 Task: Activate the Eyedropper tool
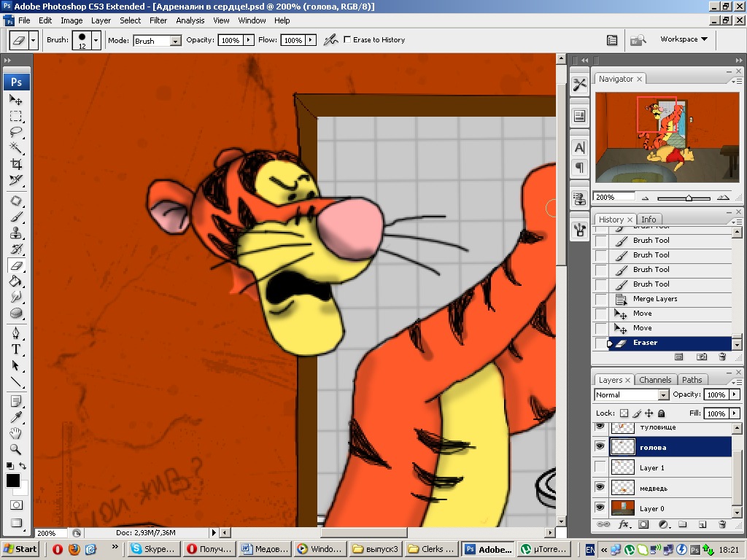[16, 417]
